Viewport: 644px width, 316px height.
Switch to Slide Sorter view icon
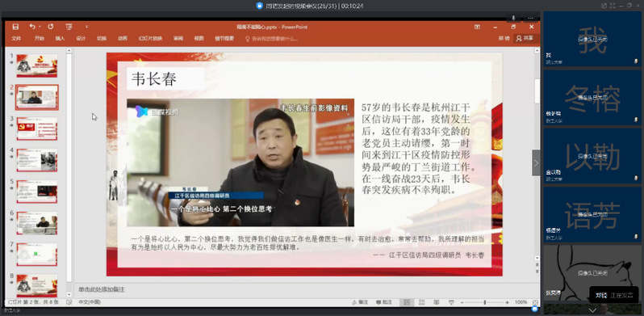pos(421,302)
